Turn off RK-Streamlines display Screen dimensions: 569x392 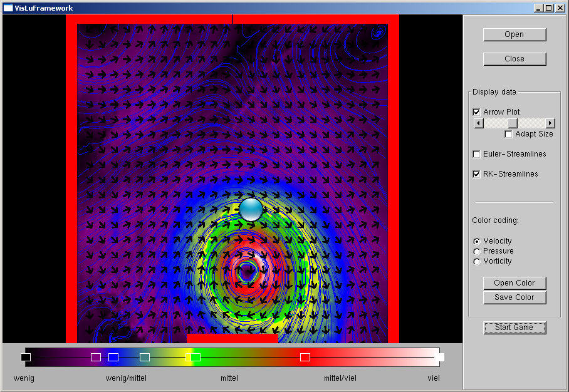(477, 174)
